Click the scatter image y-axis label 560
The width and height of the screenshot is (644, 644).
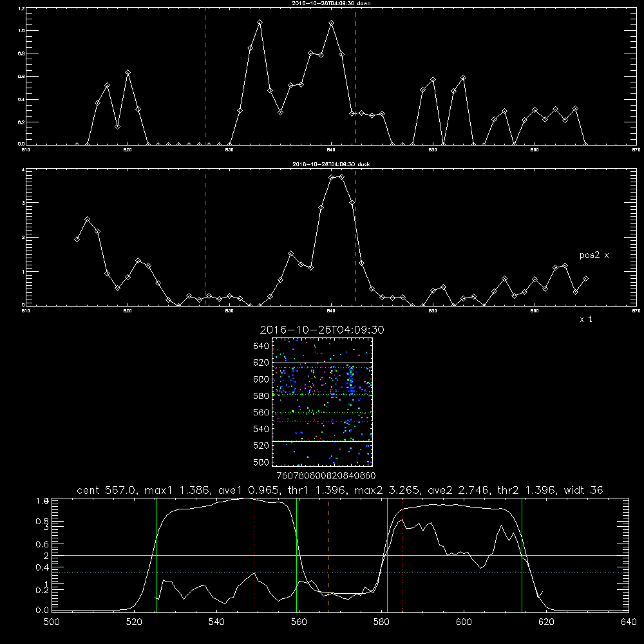click(x=261, y=413)
